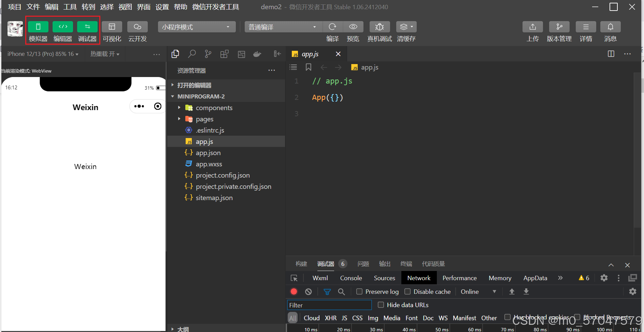Filter network requests by Img
Viewport: 644px width, 332px height.
373,318
